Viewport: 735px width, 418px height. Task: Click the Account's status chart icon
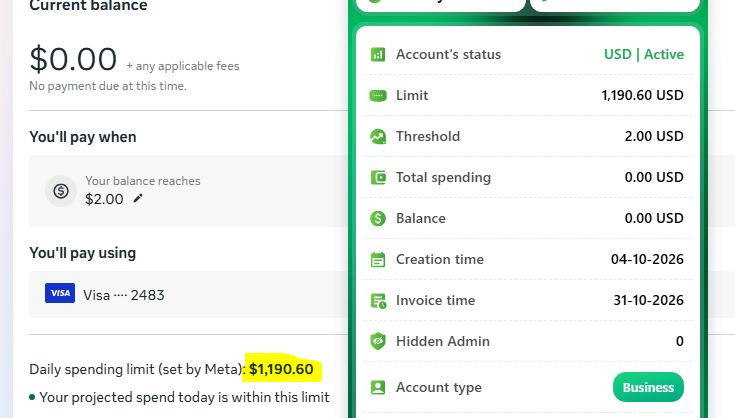378,55
